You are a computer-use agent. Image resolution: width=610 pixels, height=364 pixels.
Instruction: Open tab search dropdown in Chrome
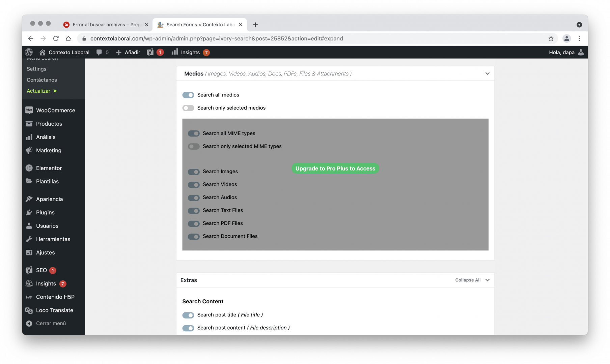coord(579,25)
